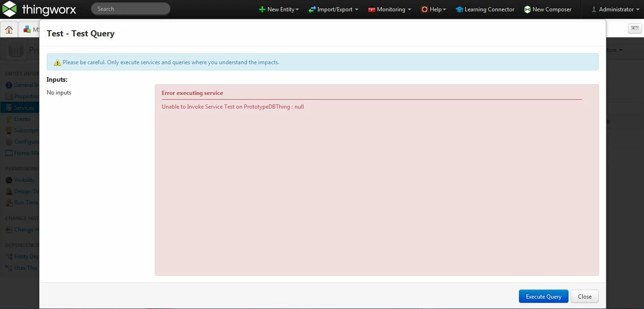Open Events in the sidebar
The width and height of the screenshot is (644, 309).
click(x=18, y=119)
